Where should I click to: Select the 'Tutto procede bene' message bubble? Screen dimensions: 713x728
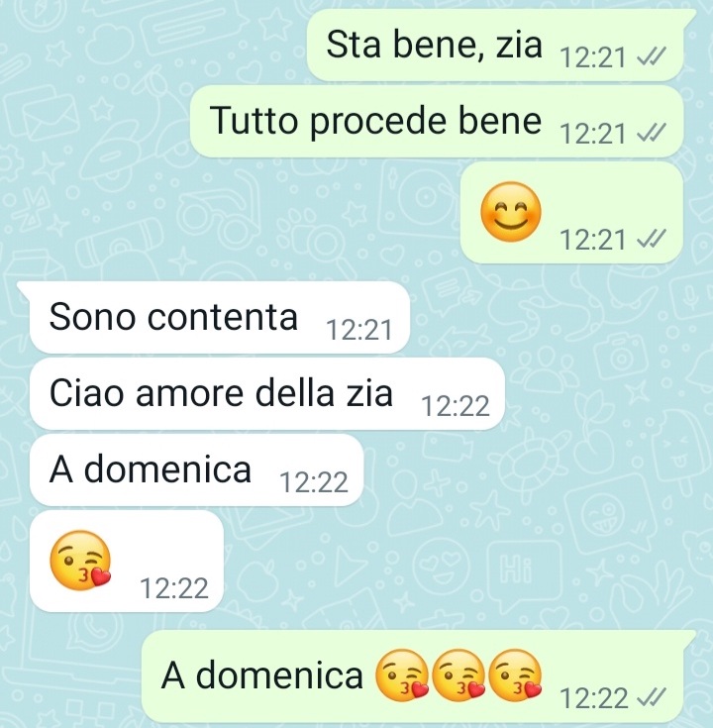tap(437, 121)
